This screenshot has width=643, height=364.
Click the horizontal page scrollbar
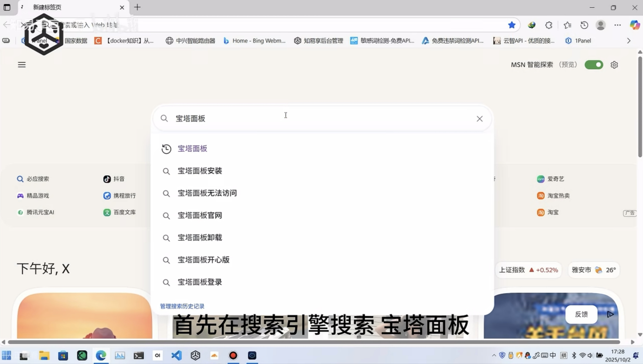(314, 342)
